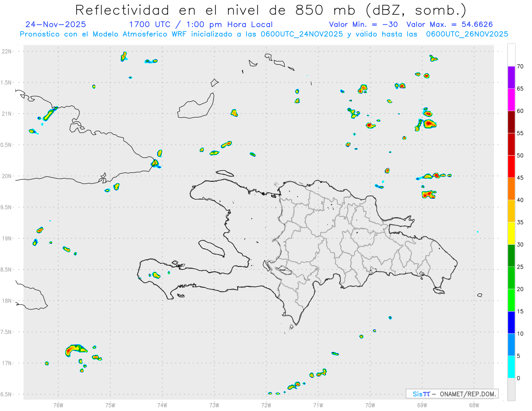This screenshot has height=411, width=532.
Task: Click the '69W' longitude label
Action: tap(422, 405)
